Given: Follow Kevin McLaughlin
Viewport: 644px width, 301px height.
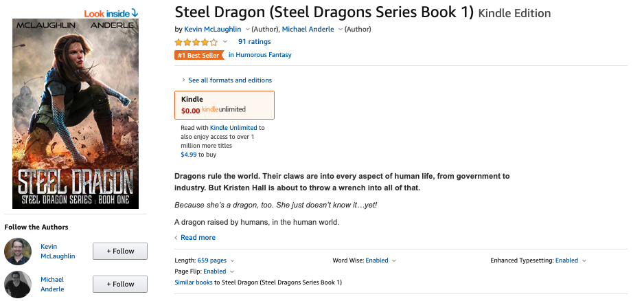Looking at the screenshot, I should (x=120, y=252).
